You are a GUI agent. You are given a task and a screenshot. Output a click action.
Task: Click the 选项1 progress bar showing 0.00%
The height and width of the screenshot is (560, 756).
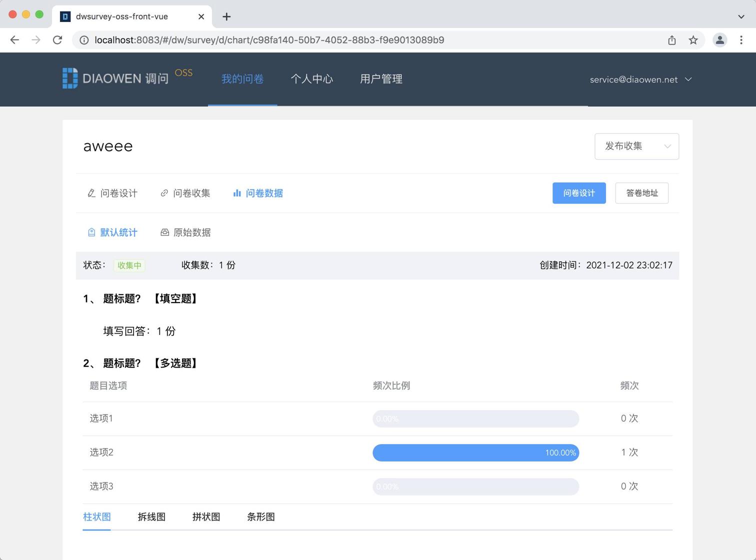(475, 418)
